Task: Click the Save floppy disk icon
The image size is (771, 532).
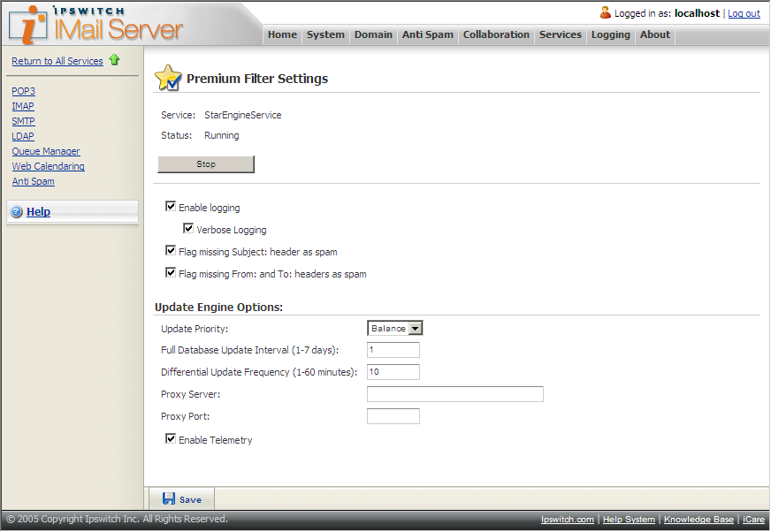Action: [x=169, y=499]
